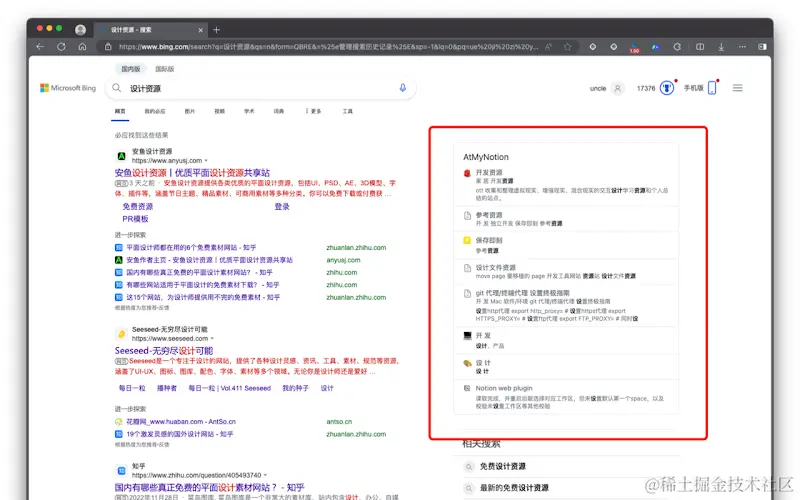Click the Seeseed yellow favicon
Viewport: 800px width, 500px height.
(x=121, y=334)
